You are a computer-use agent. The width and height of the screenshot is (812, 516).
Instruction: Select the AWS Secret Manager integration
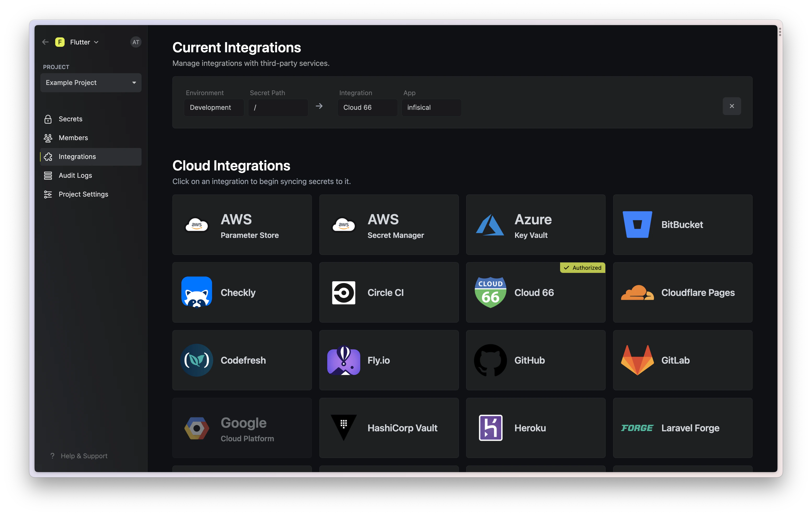(389, 225)
